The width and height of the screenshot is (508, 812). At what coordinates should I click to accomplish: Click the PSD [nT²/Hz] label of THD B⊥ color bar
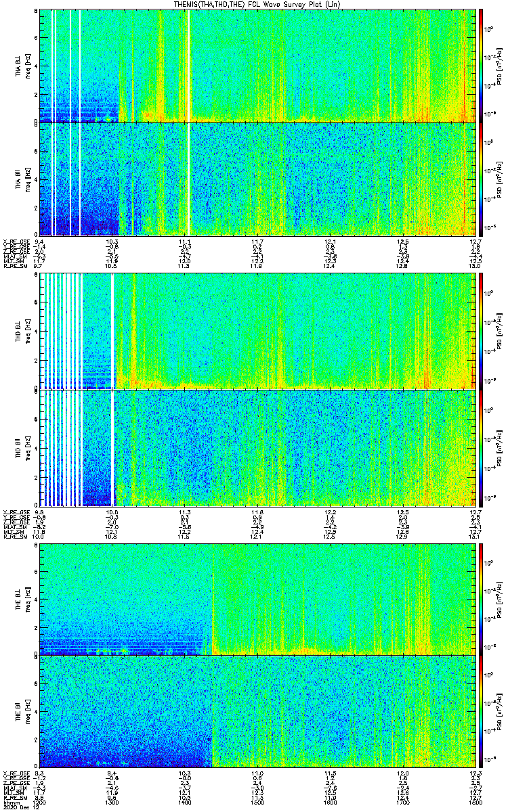coord(501,331)
